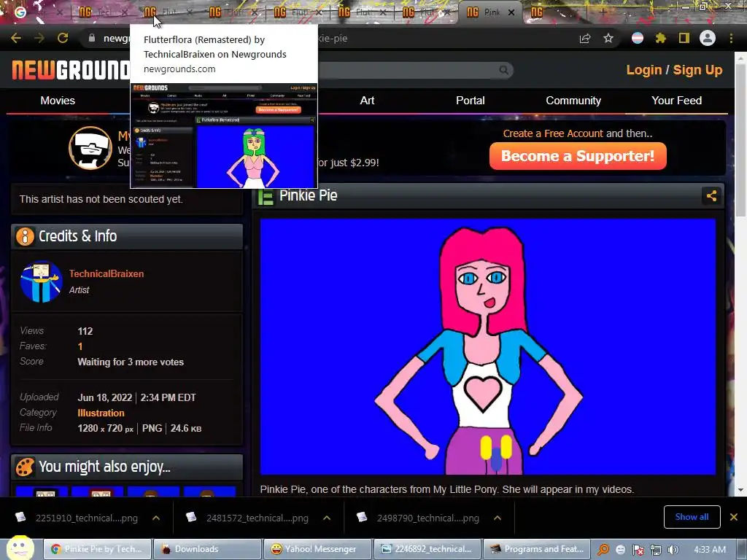Open Chrome's three-dot menu
This screenshot has height=560, width=747.
(x=731, y=38)
